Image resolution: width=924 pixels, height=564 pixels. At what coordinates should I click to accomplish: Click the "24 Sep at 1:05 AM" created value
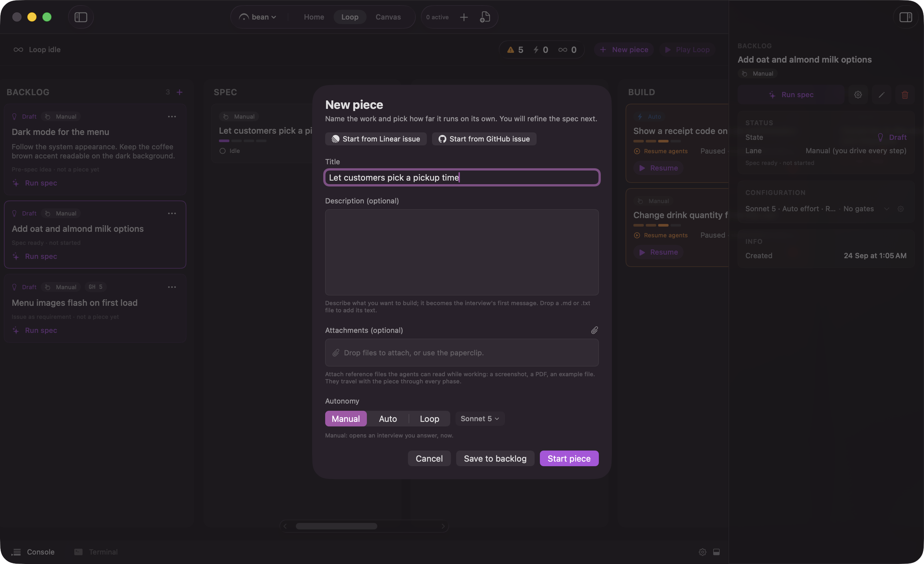tap(875, 256)
